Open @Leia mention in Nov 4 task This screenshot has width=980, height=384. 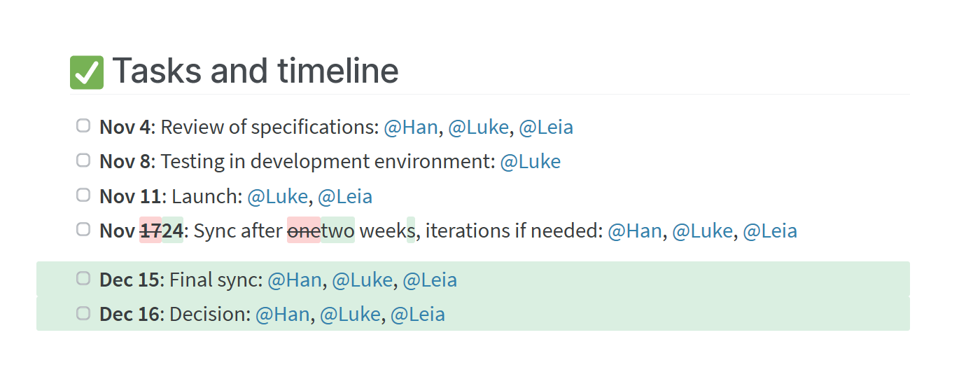tap(546, 128)
